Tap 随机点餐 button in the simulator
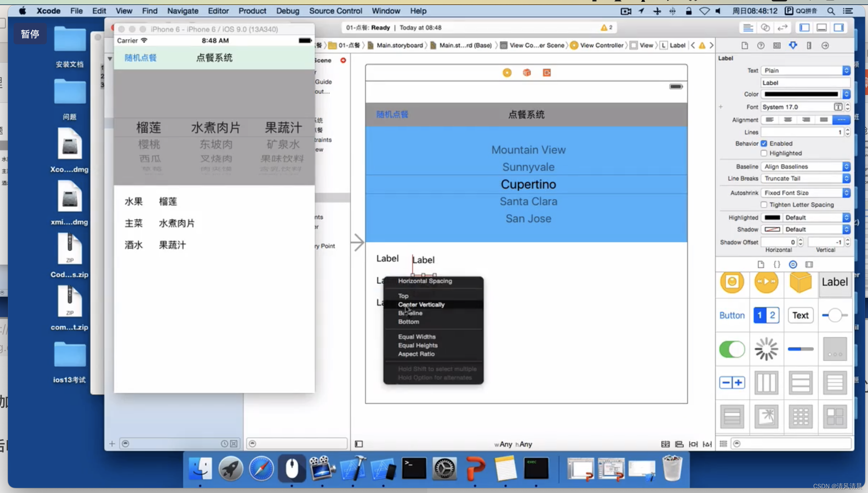 (140, 58)
